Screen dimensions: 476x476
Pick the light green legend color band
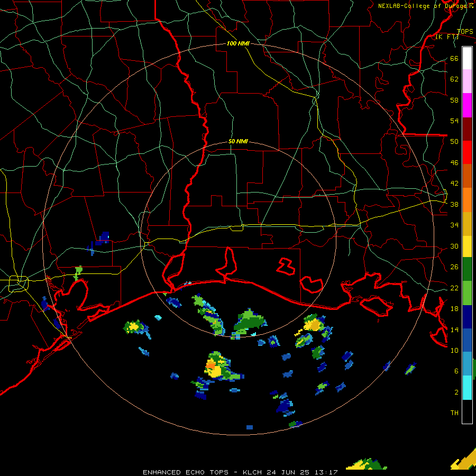point(467,293)
